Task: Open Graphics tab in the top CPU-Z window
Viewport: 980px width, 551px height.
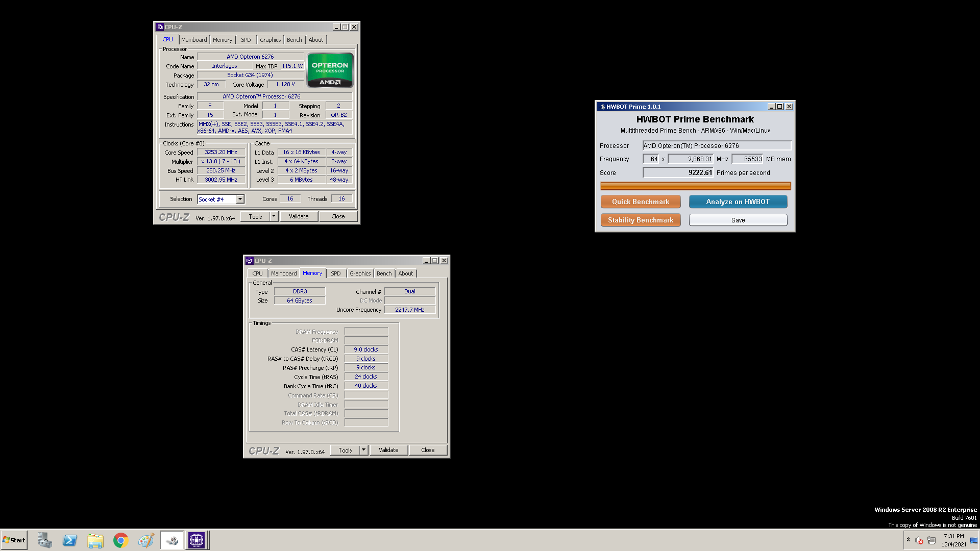Action: [x=270, y=40]
